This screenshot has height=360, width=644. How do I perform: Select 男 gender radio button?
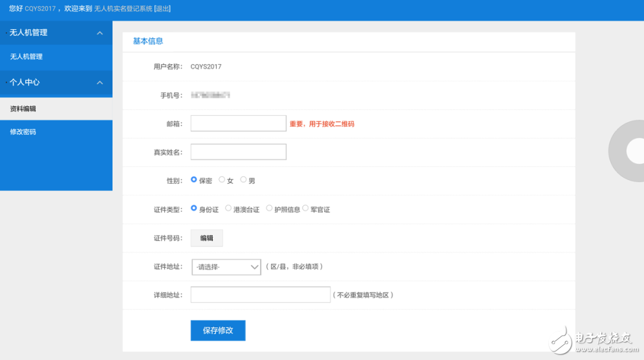(x=244, y=180)
